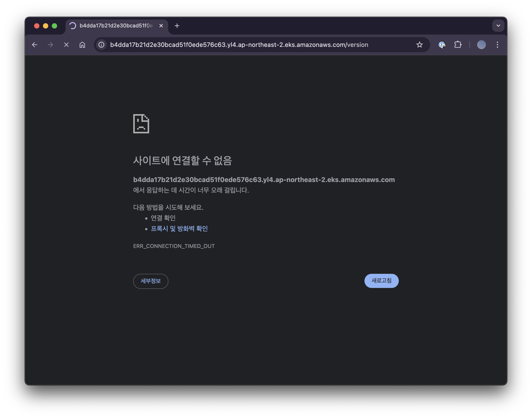Click the browser back arrow
Image resolution: width=532 pixels, height=418 pixels.
35,45
